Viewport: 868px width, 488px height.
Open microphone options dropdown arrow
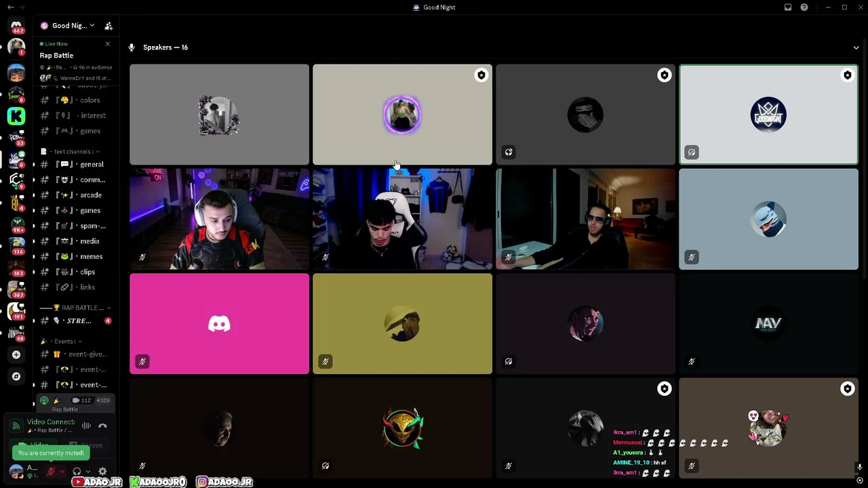pos(62,471)
